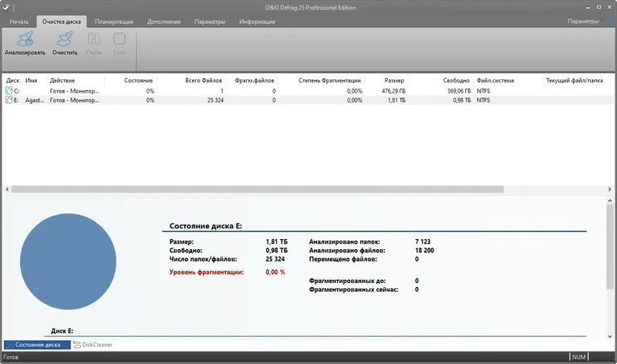Viewport: 617px width, 364px height.
Task: Click the 476,29 ГБ size cell
Action: (393, 91)
